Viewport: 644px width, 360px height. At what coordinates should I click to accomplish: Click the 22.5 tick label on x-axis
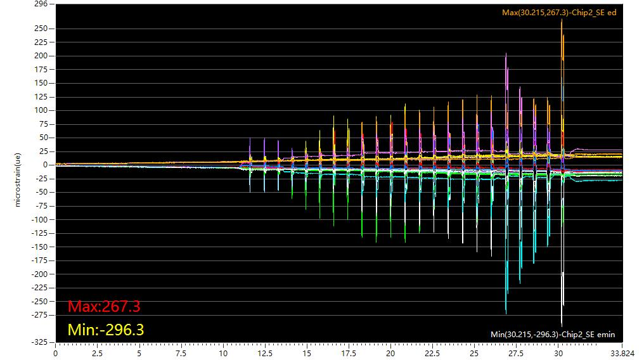[432, 354]
